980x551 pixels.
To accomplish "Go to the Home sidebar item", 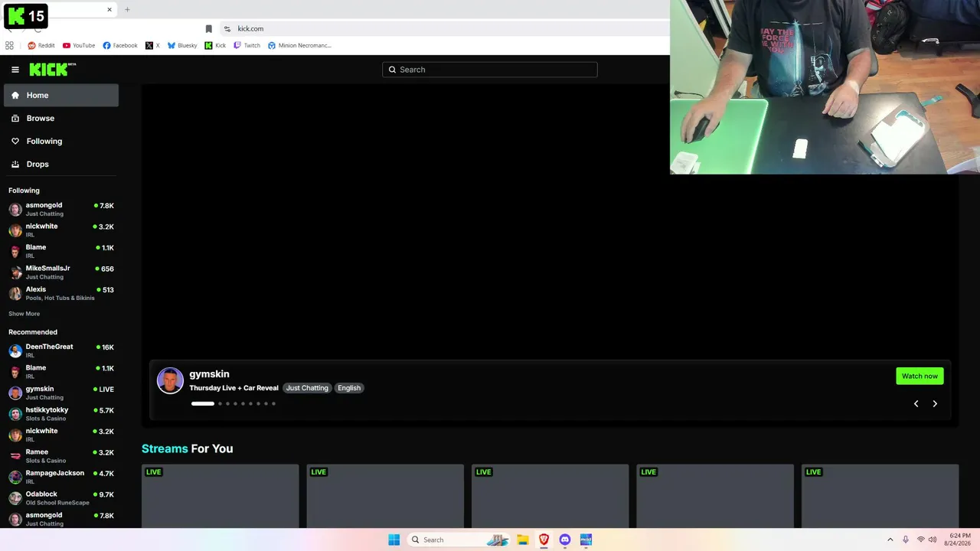I will (x=61, y=95).
